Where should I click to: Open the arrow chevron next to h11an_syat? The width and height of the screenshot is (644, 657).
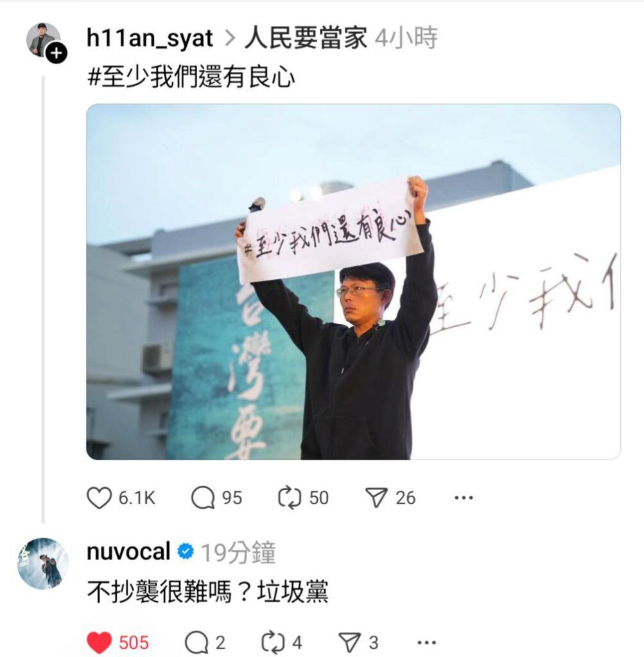tap(230, 39)
